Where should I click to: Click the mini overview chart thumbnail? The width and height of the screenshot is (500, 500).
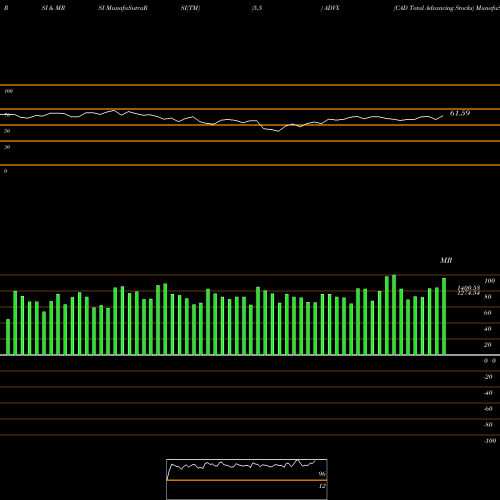[x=247, y=479]
